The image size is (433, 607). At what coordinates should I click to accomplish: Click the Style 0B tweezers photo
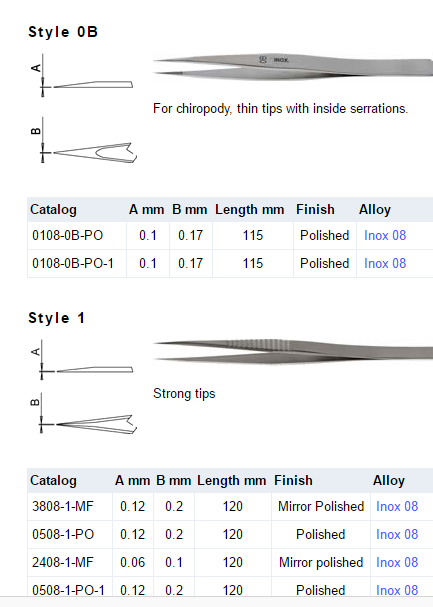pos(293,67)
